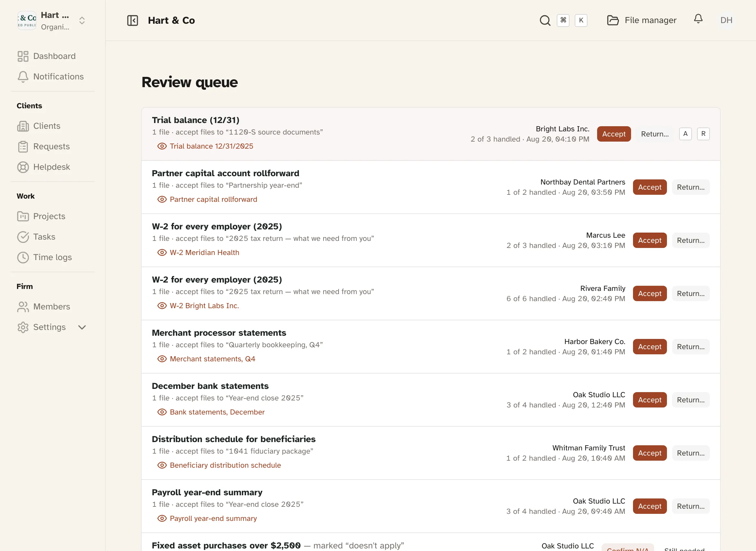Open organization switcher chevrons

coord(82,21)
